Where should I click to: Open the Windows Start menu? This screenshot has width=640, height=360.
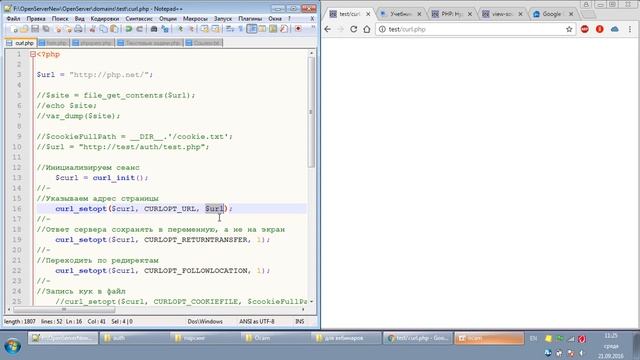(x=13, y=346)
